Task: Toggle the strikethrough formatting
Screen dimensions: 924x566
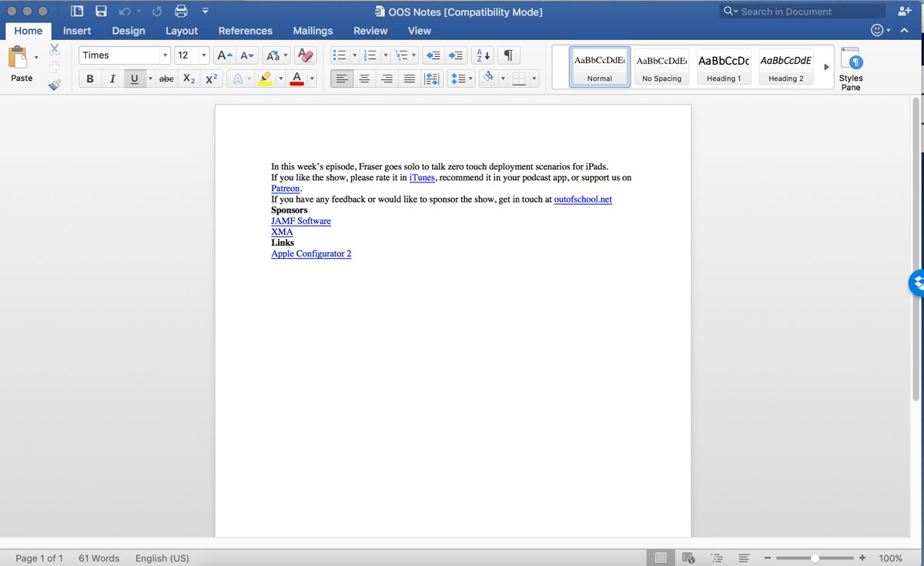Action: [x=166, y=79]
